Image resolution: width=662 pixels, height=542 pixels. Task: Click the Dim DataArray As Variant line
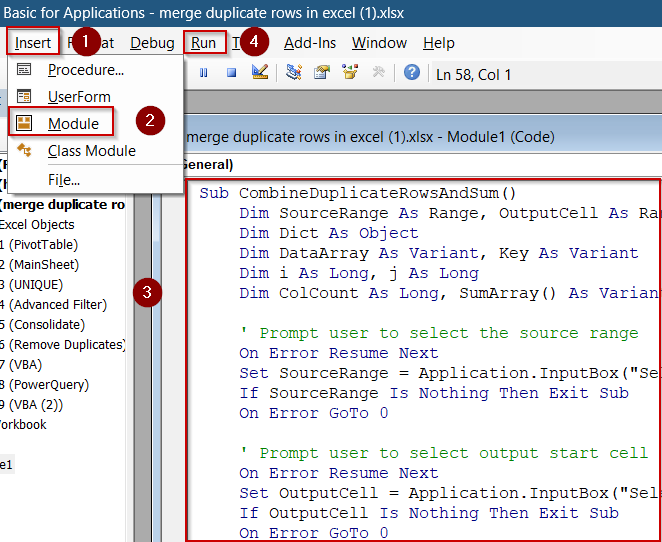coord(439,253)
